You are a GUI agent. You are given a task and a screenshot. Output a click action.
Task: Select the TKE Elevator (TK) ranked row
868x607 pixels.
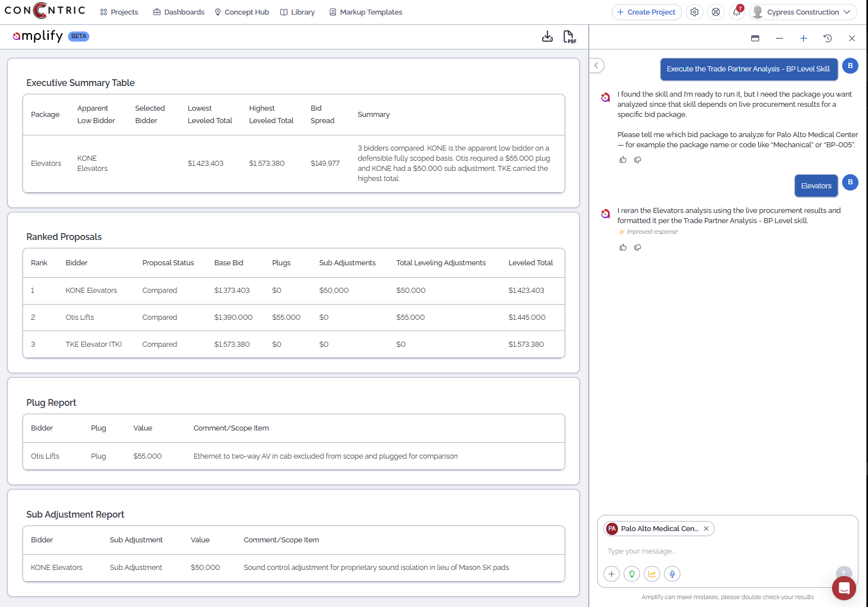tap(293, 345)
